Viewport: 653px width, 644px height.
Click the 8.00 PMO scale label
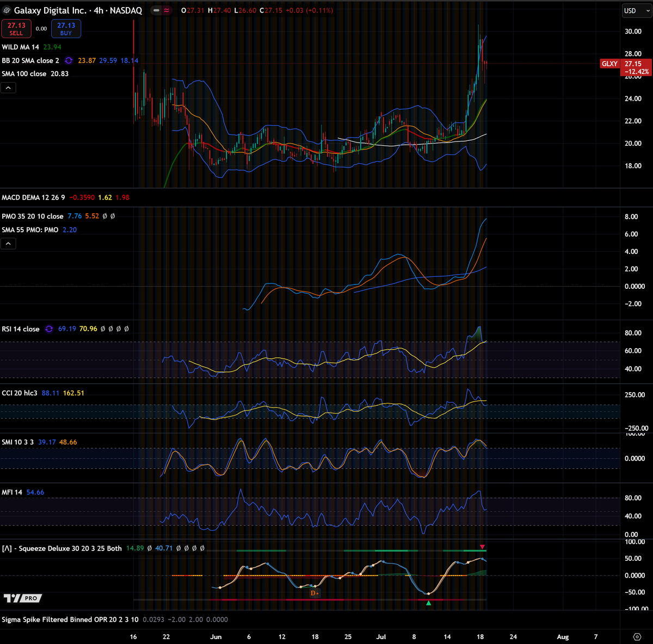pyautogui.click(x=631, y=216)
